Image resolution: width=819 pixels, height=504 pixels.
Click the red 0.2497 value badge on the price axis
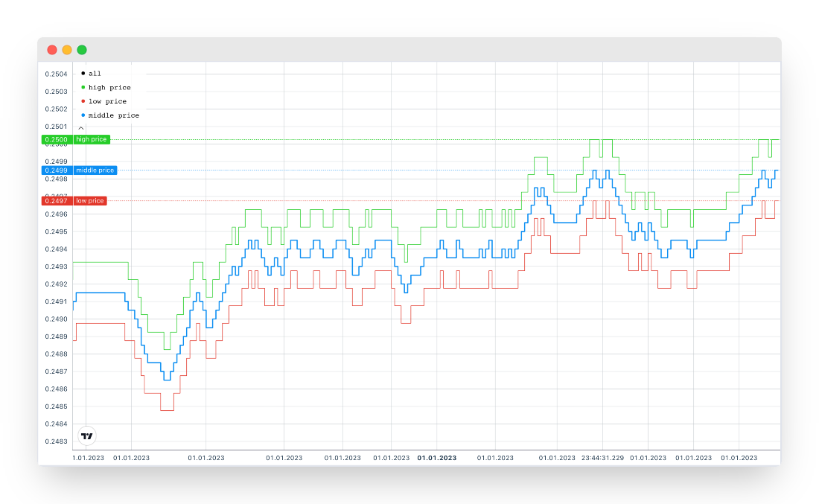[x=57, y=201]
